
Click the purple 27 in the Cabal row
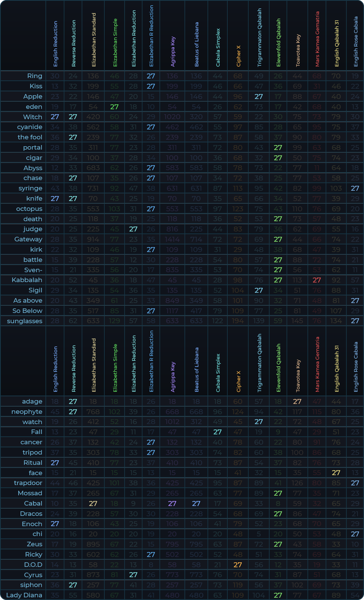click(x=172, y=503)
